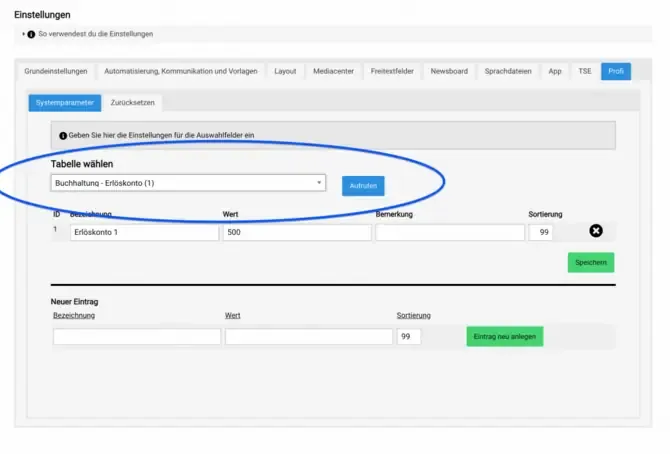Click the Sortierung field in Neuer Eintrag

click(408, 337)
